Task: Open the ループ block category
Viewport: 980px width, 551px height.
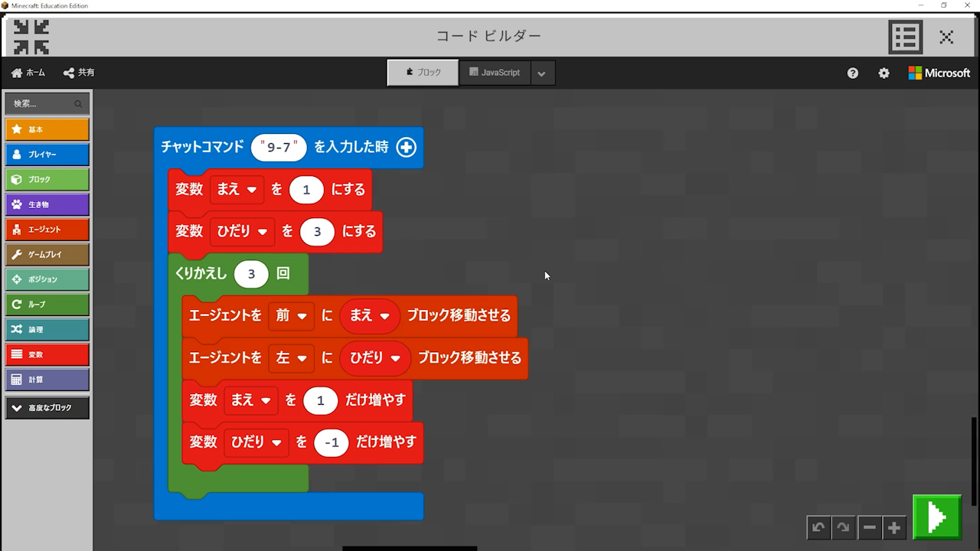Action: pos(47,305)
